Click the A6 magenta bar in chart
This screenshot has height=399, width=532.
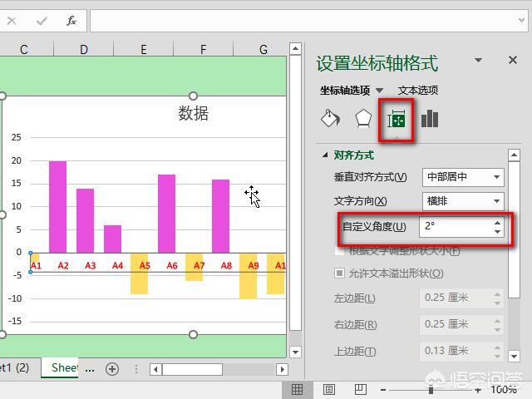click(x=166, y=214)
